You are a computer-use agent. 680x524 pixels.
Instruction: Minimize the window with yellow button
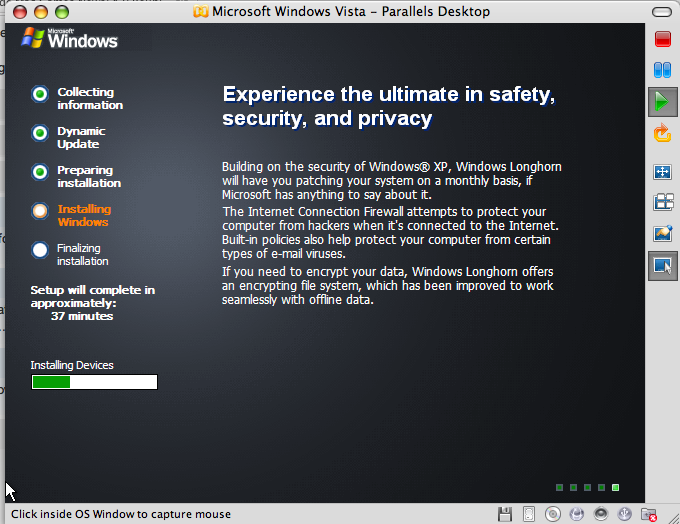pos(41,12)
